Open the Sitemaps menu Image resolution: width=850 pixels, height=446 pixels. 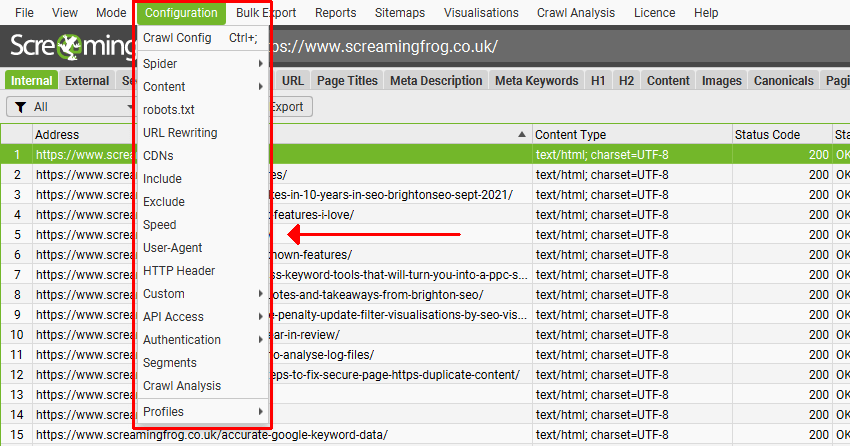click(x=400, y=12)
